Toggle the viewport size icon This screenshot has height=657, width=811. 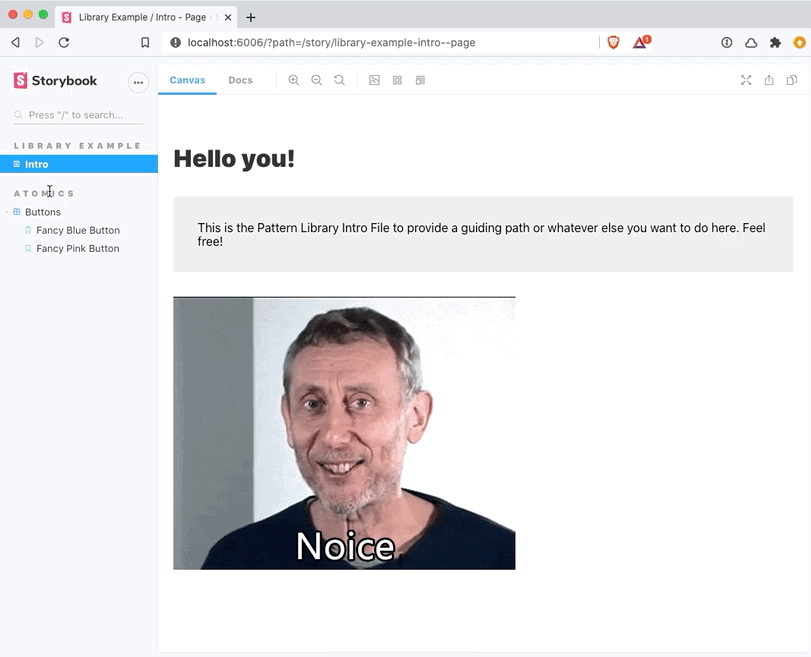coord(420,80)
